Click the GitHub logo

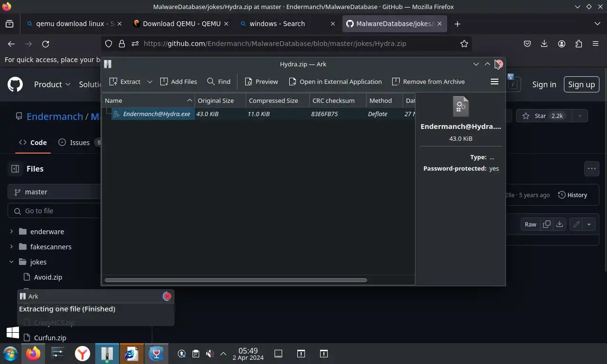pos(15,84)
